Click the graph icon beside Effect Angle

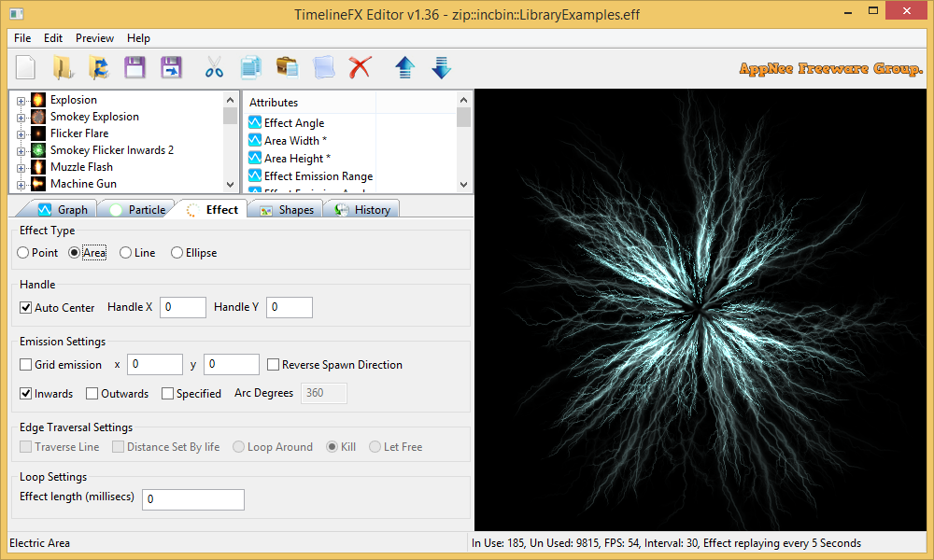(x=255, y=122)
